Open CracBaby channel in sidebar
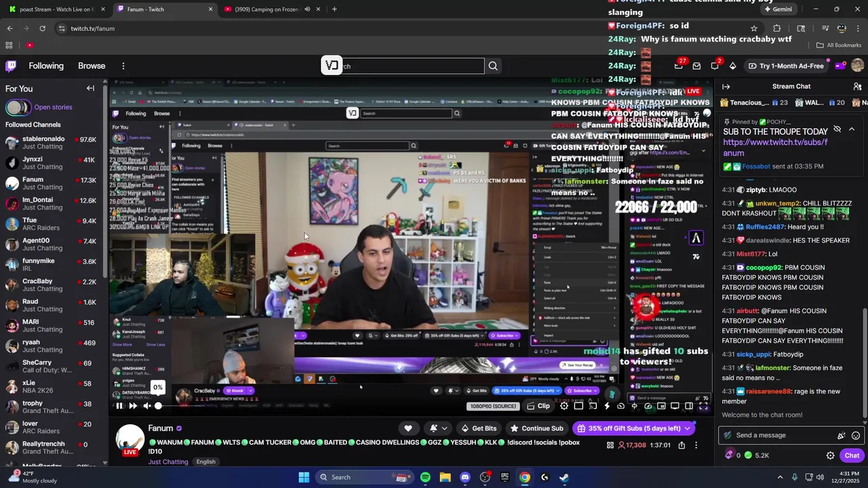This screenshot has height=488, width=868. point(51,285)
